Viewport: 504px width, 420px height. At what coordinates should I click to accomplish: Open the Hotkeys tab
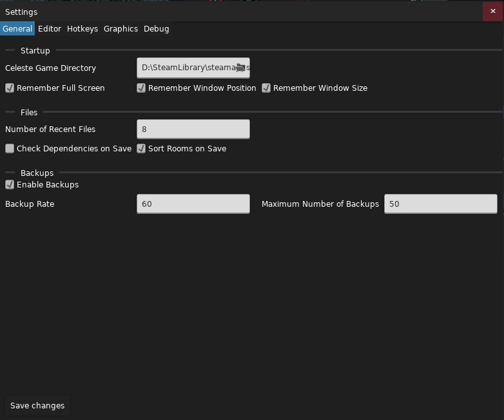pos(82,29)
